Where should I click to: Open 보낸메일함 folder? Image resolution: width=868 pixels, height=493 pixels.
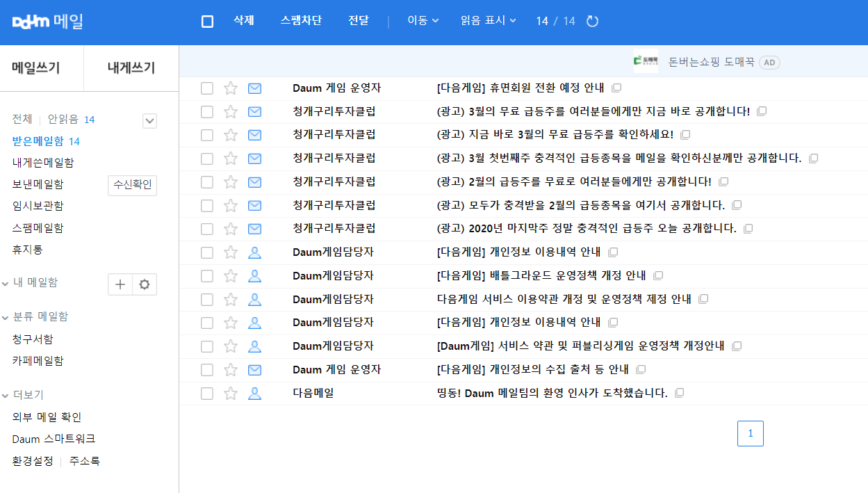(38, 184)
